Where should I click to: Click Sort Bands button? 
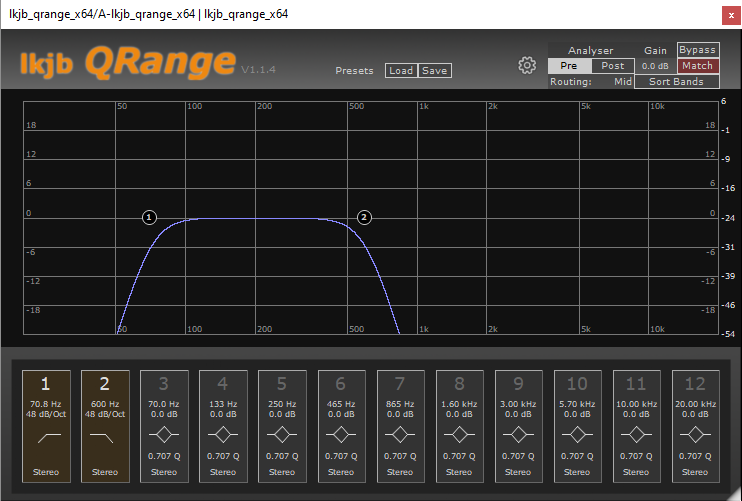tap(677, 81)
